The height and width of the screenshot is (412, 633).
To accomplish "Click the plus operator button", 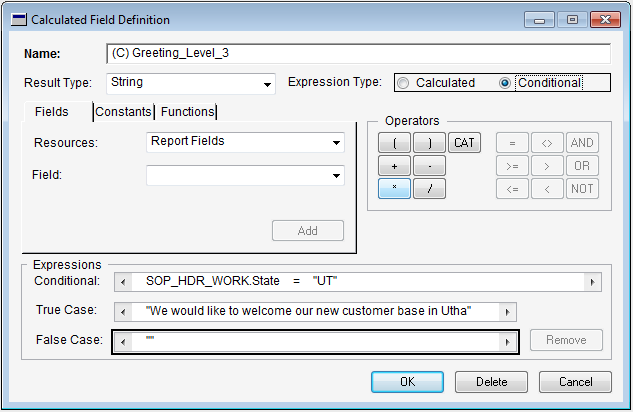I will 394,166.
